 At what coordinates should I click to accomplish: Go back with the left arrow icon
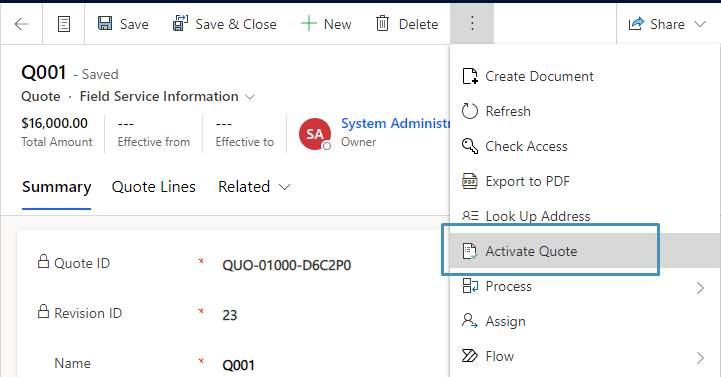pos(22,24)
